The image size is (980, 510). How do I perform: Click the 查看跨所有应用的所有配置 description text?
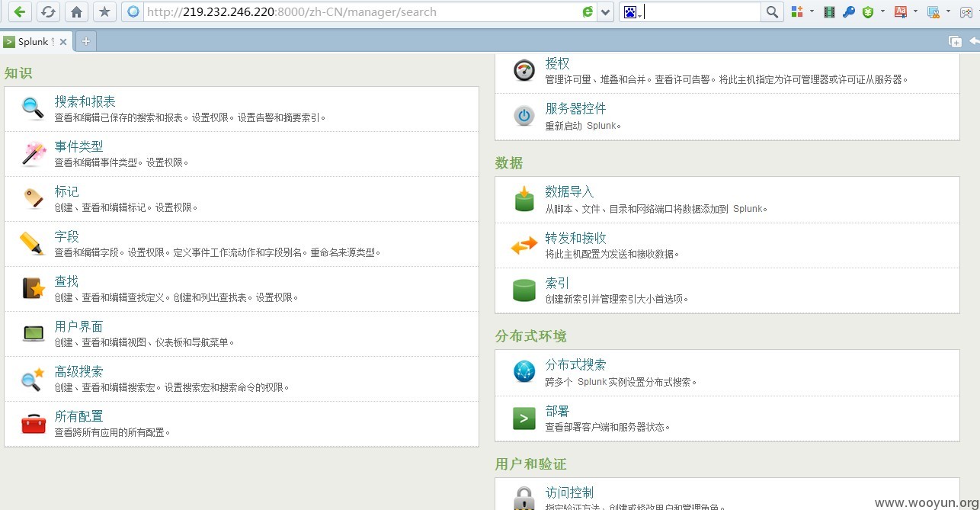pos(112,432)
